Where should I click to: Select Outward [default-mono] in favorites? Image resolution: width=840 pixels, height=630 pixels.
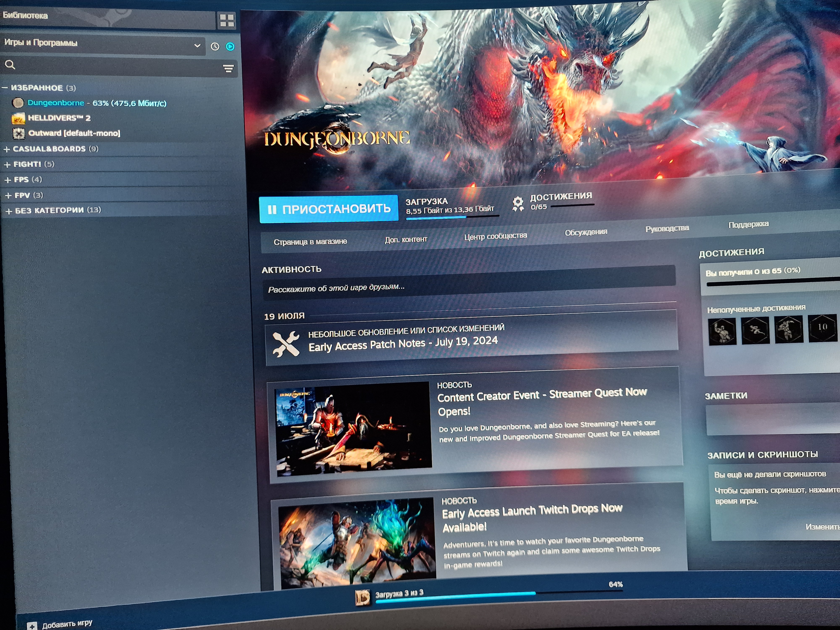[x=74, y=133]
